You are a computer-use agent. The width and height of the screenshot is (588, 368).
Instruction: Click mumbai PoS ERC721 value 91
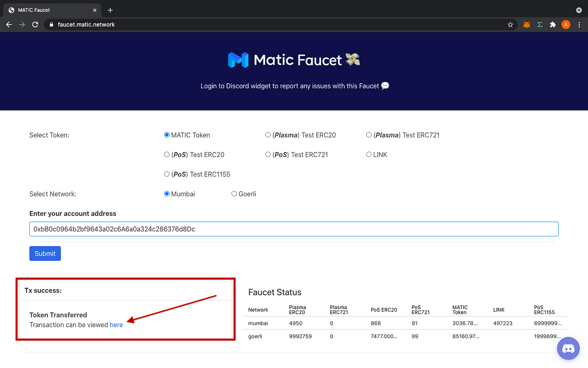pyautogui.click(x=415, y=323)
